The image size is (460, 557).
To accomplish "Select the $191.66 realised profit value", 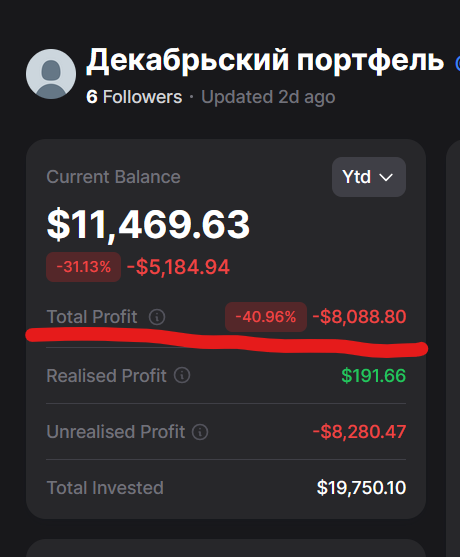I will click(x=373, y=375).
